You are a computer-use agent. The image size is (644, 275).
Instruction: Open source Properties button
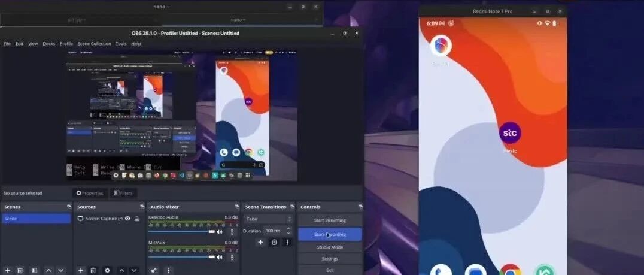coord(90,193)
